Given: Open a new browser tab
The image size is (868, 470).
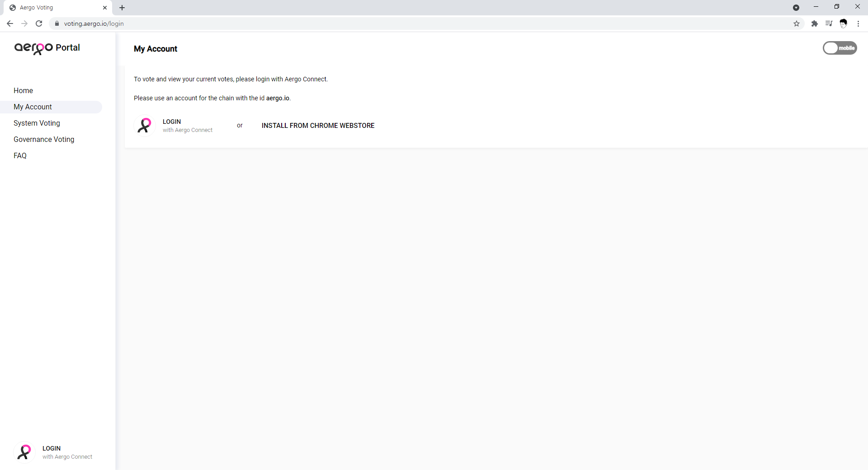Looking at the screenshot, I should (x=122, y=8).
